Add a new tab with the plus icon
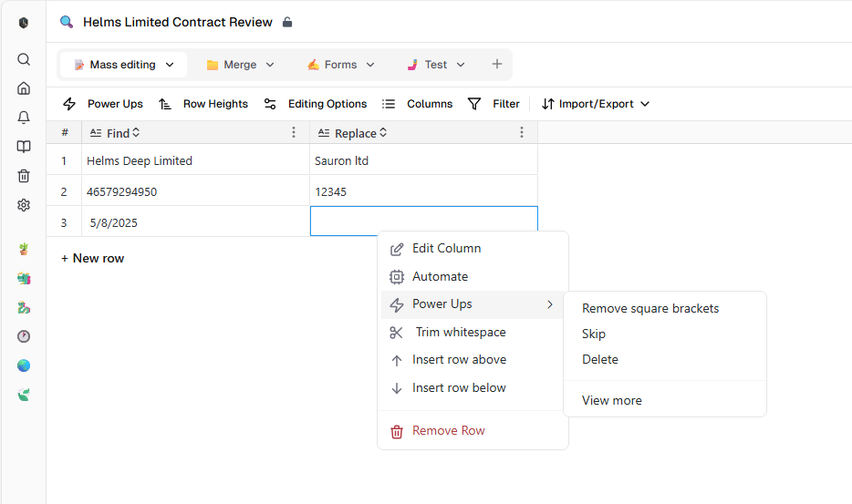Image resolution: width=852 pixels, height=504 pixels. [x=496, y=64]
